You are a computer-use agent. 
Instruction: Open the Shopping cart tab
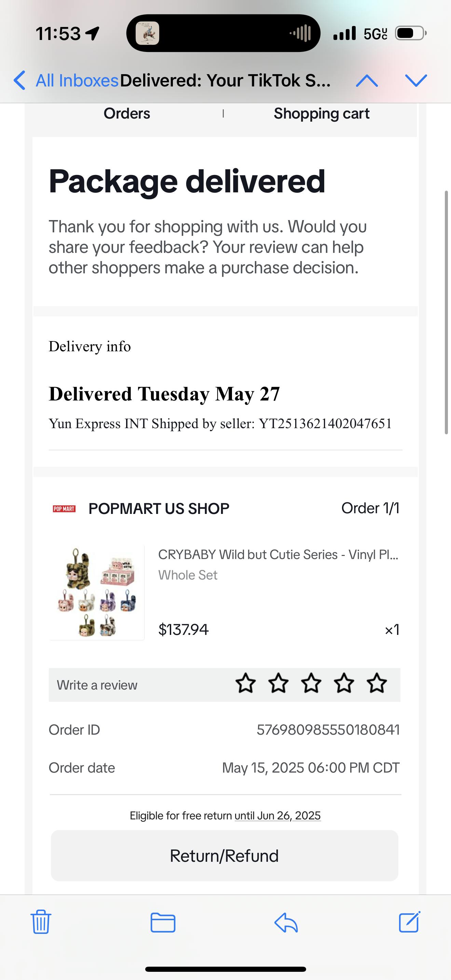tap(321, 113)
